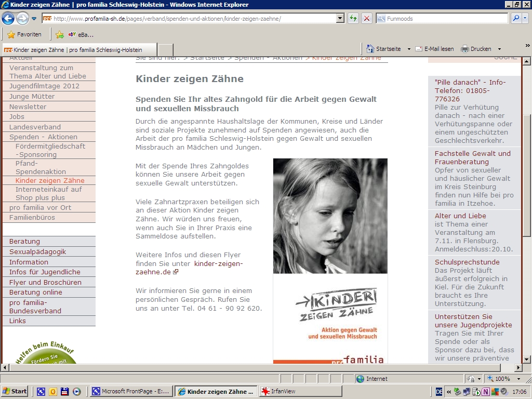The image size is (532, 399).
Task: Open Familienbüros menu item
Action: [x=32, y=218]
